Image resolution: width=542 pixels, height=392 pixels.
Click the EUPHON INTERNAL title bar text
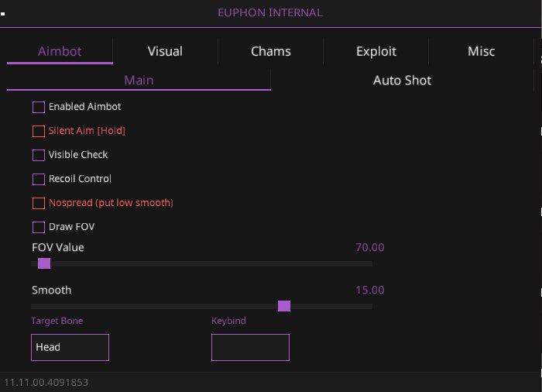tap(271, 12)
